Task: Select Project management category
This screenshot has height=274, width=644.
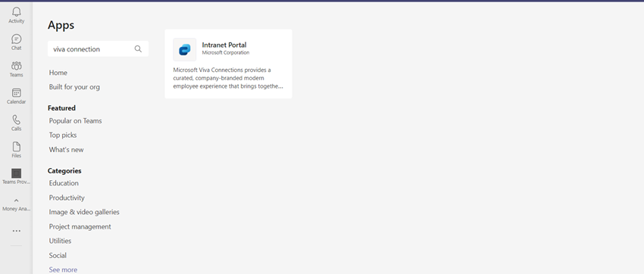Action: coord(80,226)
